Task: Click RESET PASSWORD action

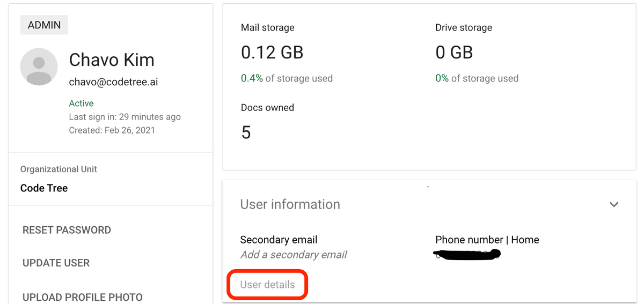Action: point(67,230)
